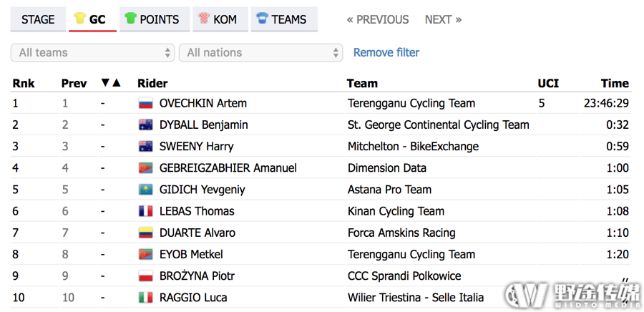This screenshot has height=312, width=644.
Task: Open rider GEBREIGZABHIER Amanuel's page
Action: point(228,168)
